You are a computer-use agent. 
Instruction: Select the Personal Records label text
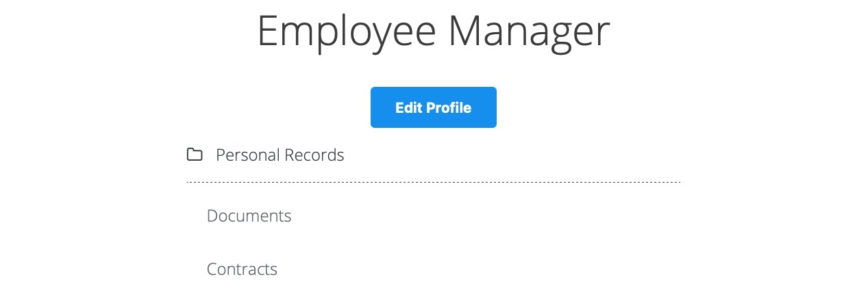(280, 155)
